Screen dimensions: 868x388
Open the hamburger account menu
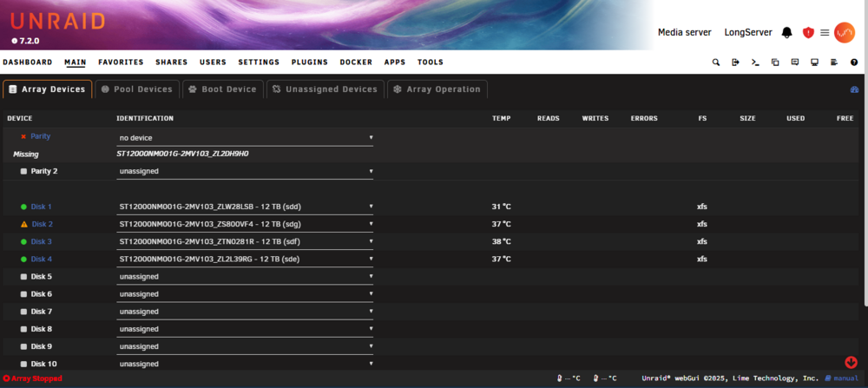click(825, 33)
